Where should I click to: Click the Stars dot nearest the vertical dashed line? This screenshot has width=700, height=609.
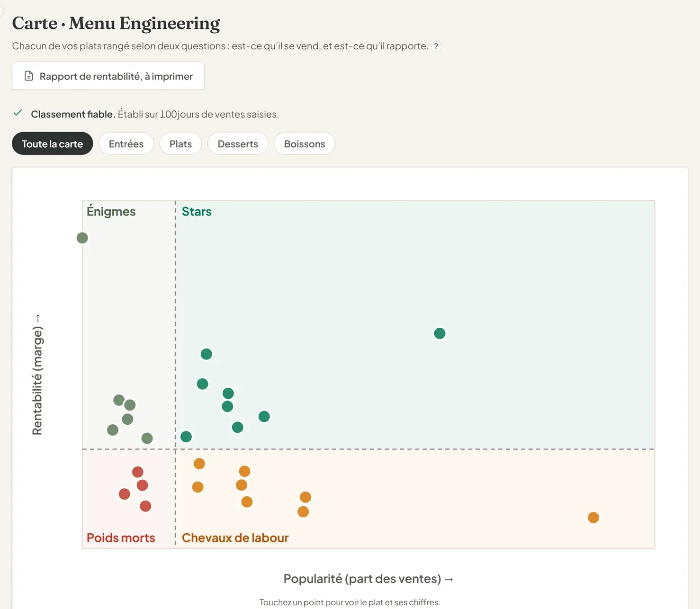click(x=186, y=437)
